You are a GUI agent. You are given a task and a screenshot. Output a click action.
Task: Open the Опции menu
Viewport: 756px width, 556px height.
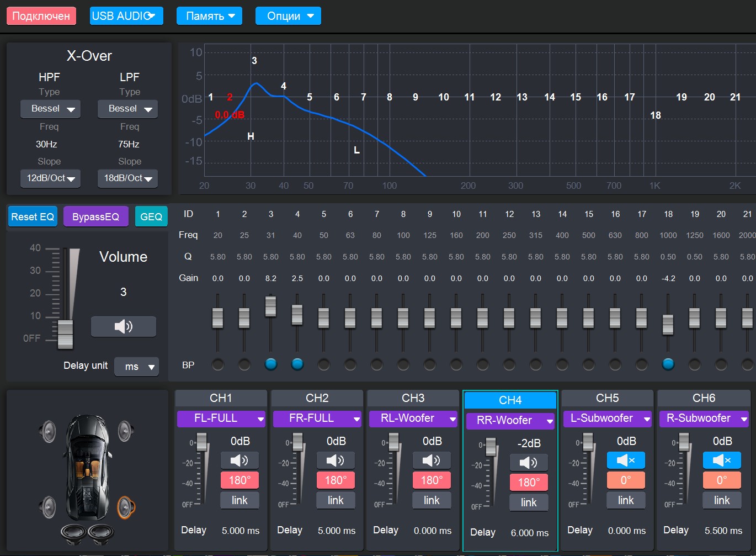(288, 16)
